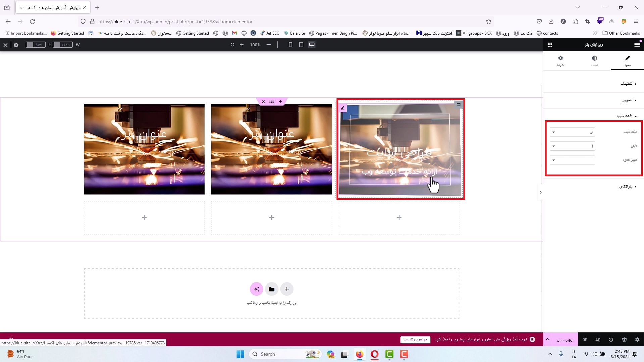Click the container drag handle dots
Image resolution: width=644 pixels, height=362 pixels.
(272, 102)
